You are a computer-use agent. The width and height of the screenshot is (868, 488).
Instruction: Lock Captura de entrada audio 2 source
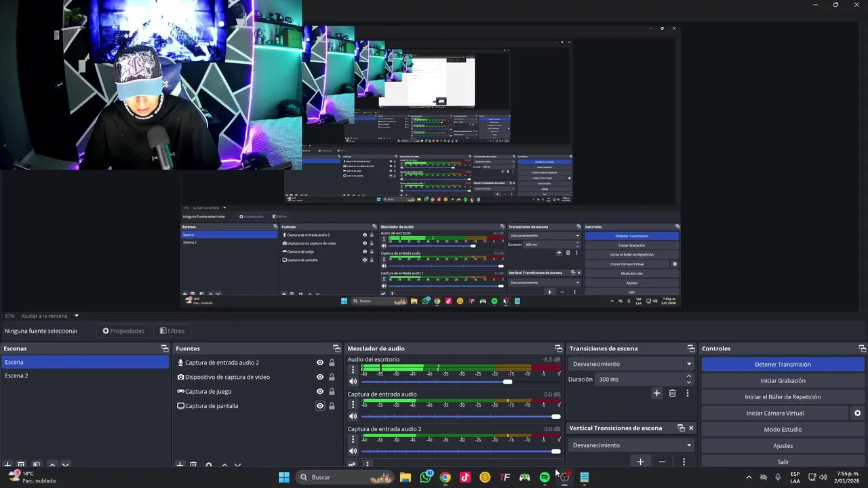332,363
